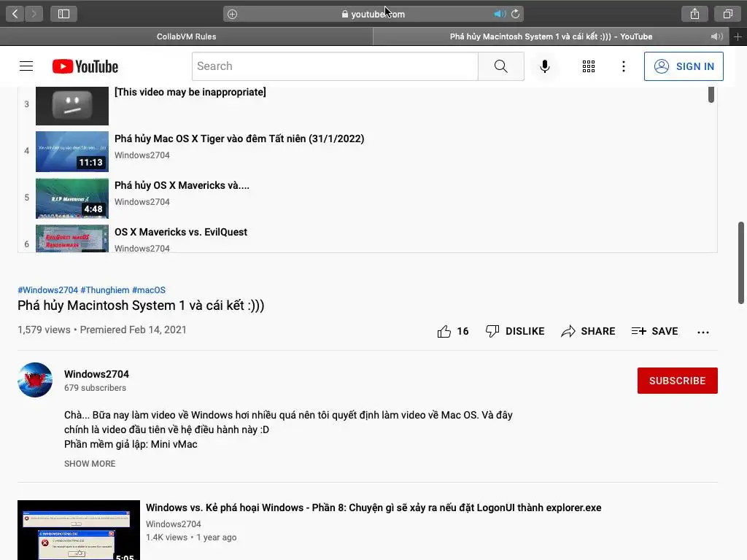This screenshot has width=747, height=560.
Task: Mute the YouTube tab speaker icon
Action: (716, 36)
